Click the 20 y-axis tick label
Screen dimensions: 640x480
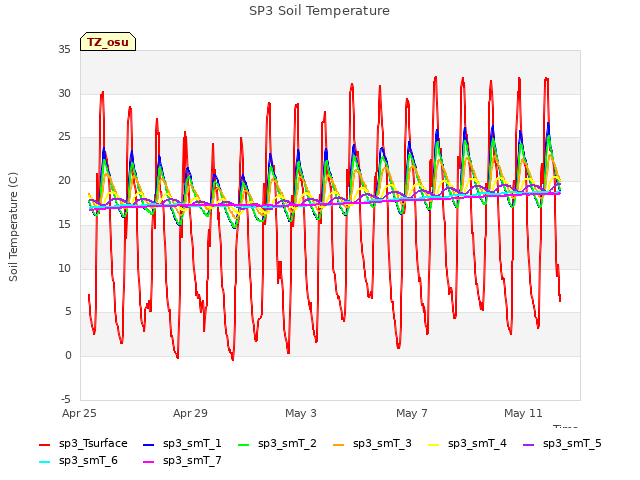[x=64, y=180]
